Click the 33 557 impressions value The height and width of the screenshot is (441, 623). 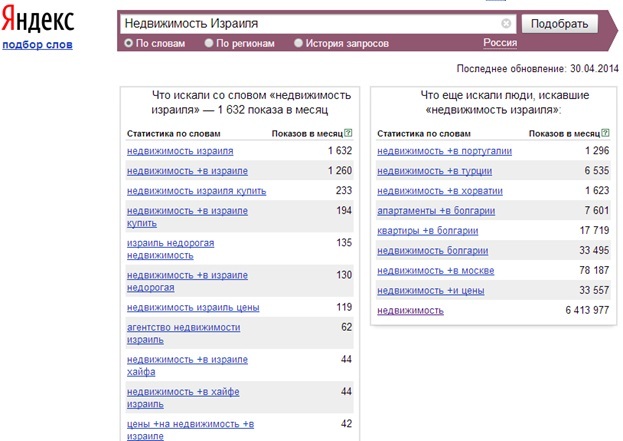[x=594, y=290]
